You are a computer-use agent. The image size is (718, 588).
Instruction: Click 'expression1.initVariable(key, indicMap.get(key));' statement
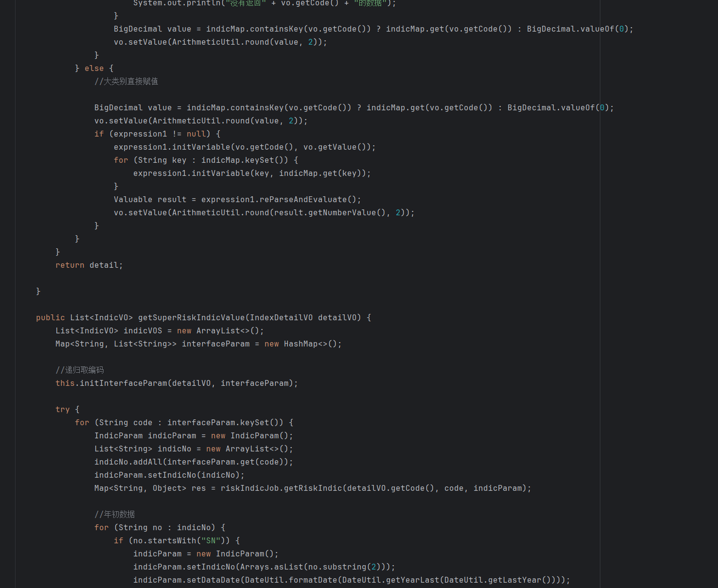point(252,173)
